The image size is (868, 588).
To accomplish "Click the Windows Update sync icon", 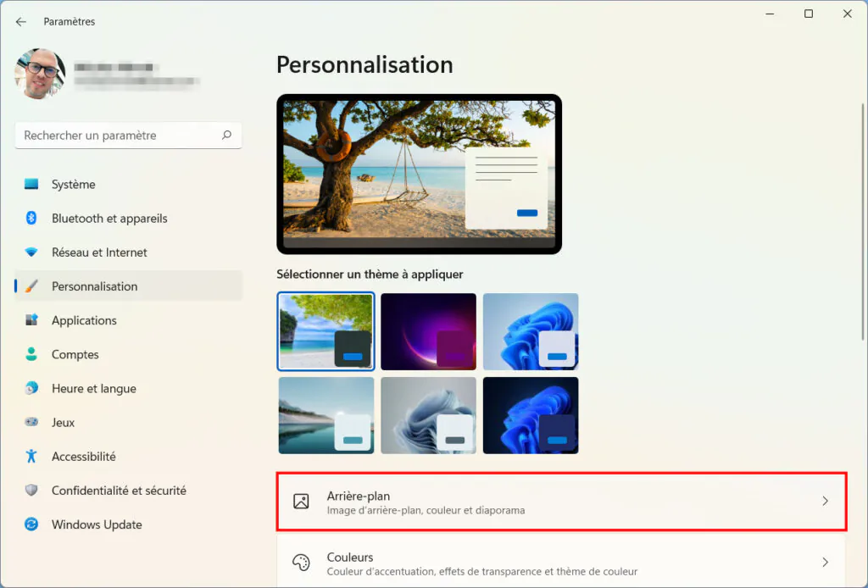I will click(x=31, y=524).
